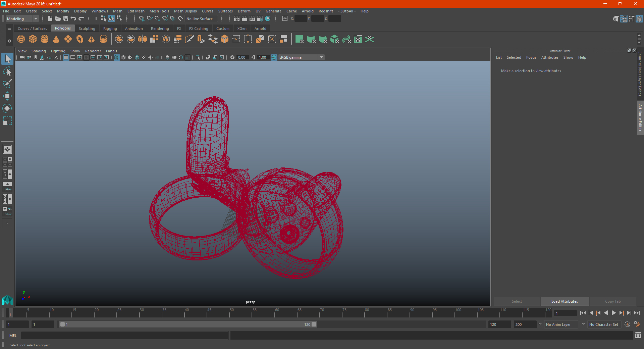This screenshot has width=644, height=349.
Task: Create a polygon torus from the shelf
Action: pos(80,39)
